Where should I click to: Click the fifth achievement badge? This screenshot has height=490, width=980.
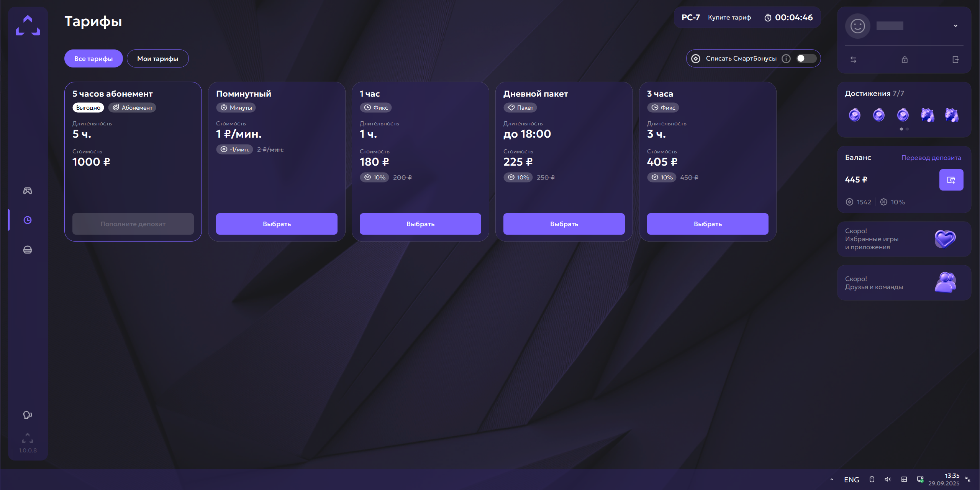pos(952,115)
